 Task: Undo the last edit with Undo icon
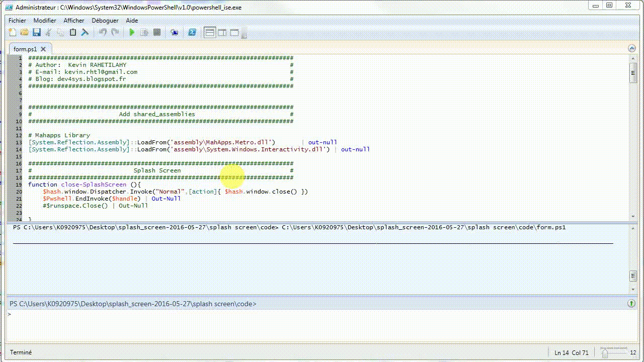pos(102,32)
